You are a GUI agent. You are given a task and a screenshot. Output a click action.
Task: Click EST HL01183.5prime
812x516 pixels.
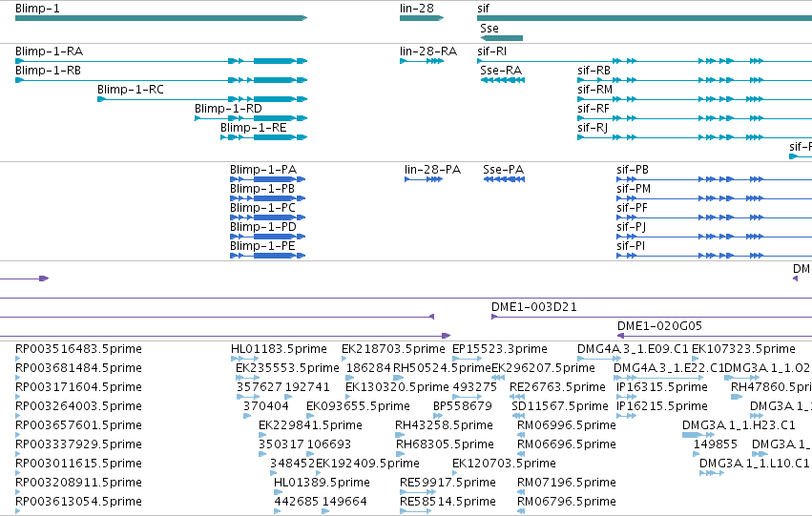280,349
